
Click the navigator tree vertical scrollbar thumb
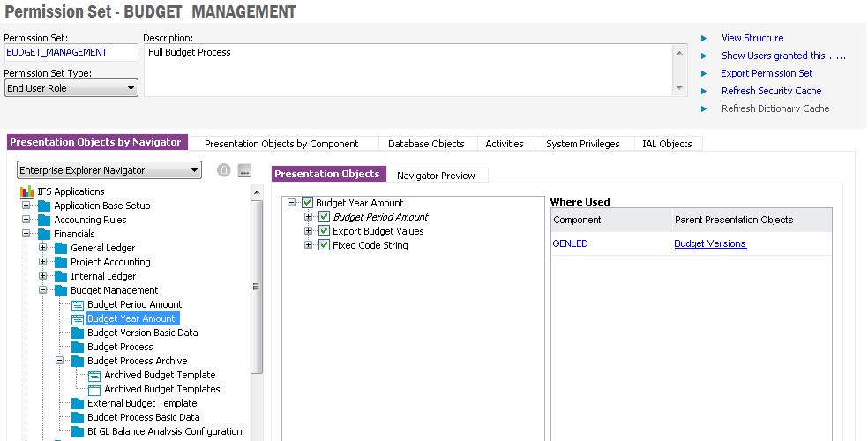click(x=257, y=286)
